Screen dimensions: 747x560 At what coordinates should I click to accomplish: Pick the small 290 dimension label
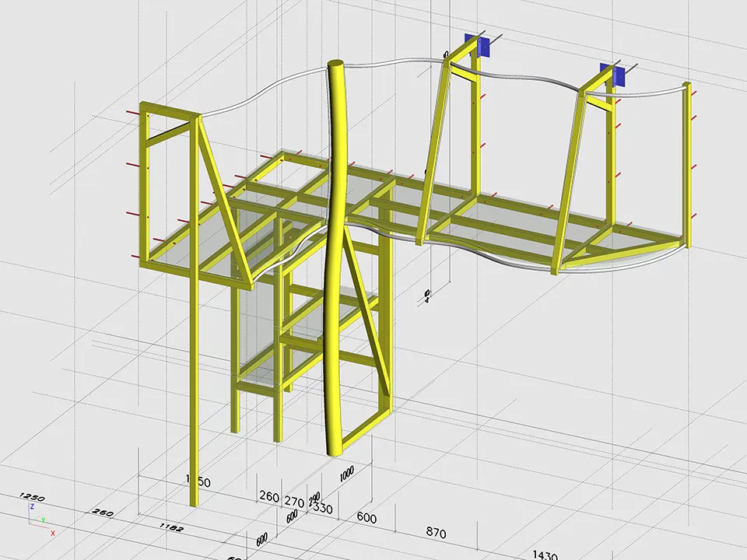(314, 499)
